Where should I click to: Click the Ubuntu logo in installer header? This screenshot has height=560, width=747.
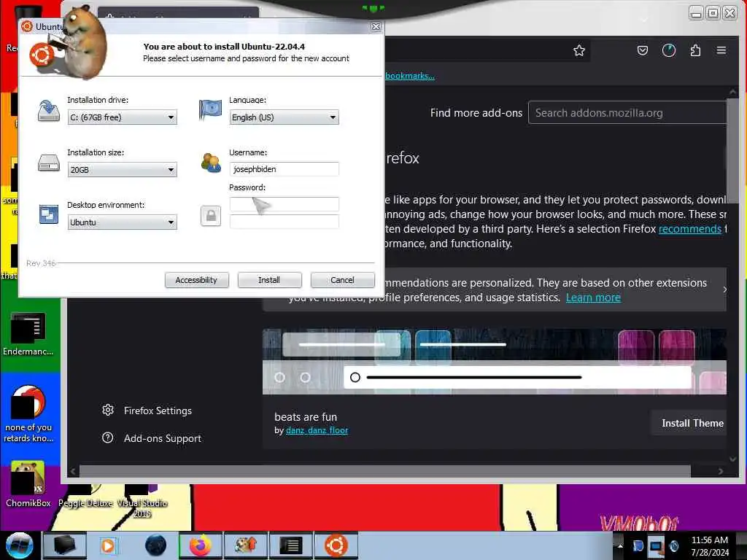42,55
